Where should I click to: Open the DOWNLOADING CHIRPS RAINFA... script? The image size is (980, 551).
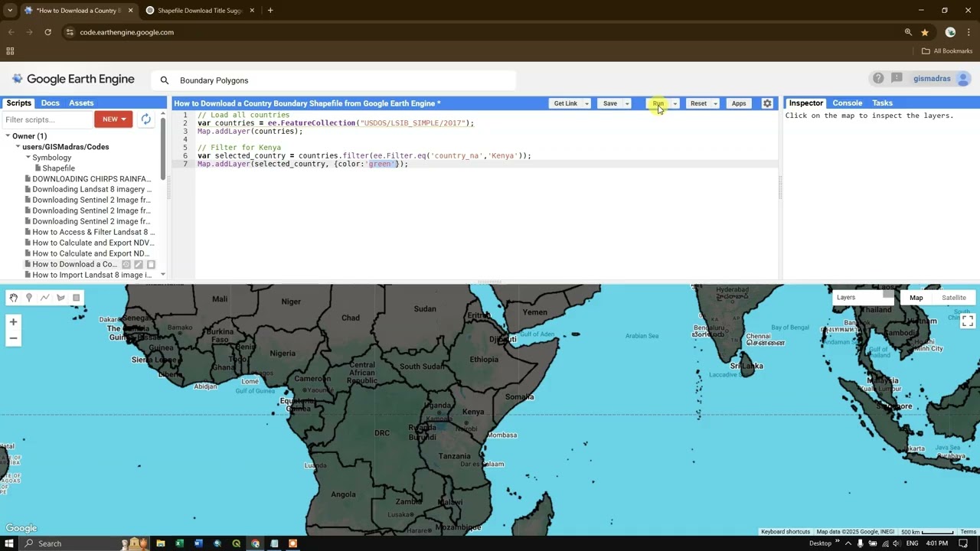[x=92, y=179]
